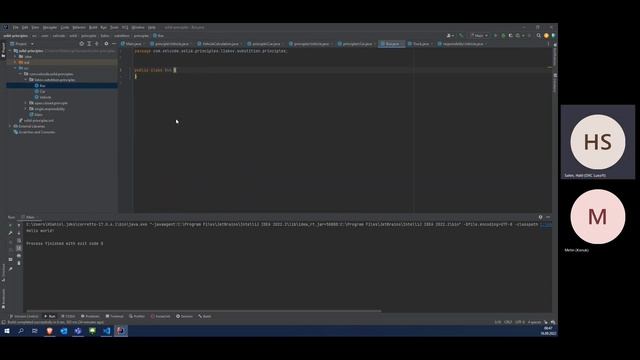Toggle soft-wrap in Run console
This screenshot has height=360, width=640.
[19, 241]
